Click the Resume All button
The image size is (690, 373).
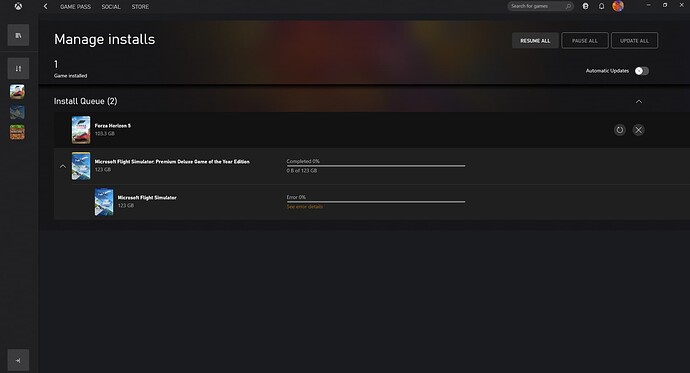535,40
